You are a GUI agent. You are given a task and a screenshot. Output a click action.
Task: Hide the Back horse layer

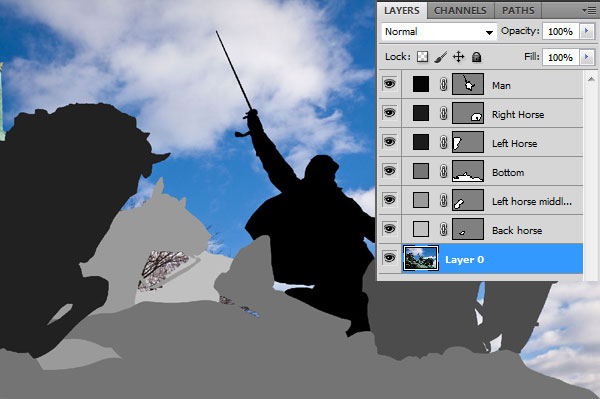pyautogui.click(x=390, y=229)
